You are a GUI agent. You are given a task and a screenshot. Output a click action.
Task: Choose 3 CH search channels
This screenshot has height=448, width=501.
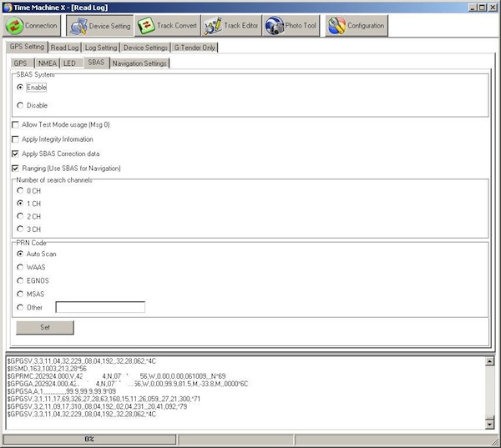20,229
